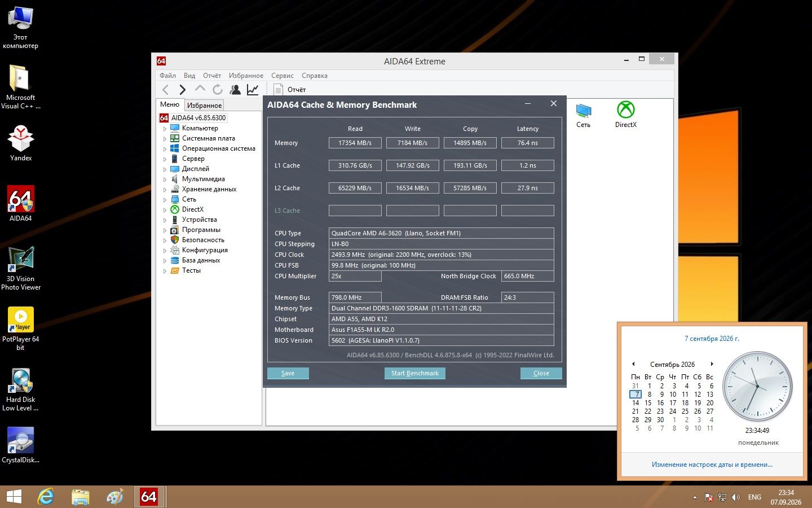Expand the Системная плата tree node

click(x=165, y=139)
